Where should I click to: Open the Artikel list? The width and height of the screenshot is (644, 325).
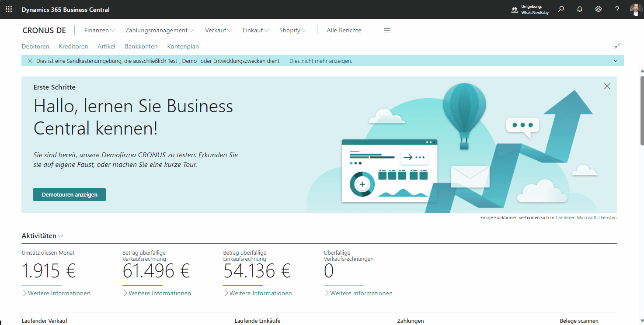pyautogui.click(x=106, y=46)
